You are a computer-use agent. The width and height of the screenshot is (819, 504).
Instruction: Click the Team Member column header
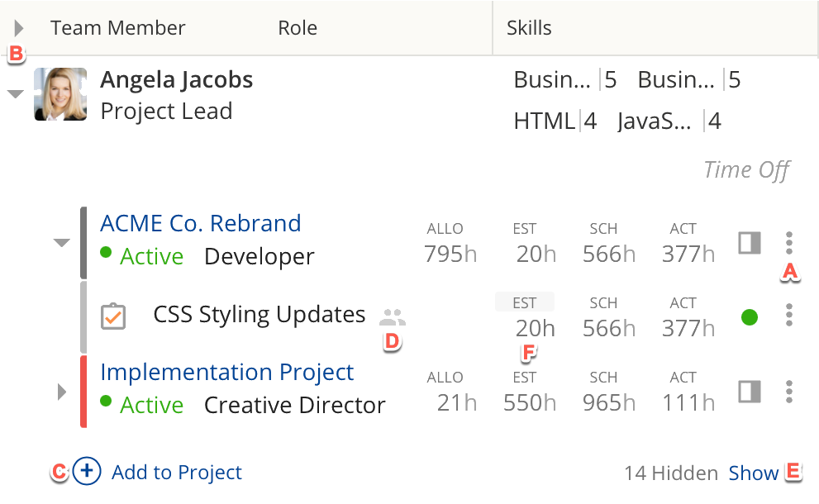point(117,28)
